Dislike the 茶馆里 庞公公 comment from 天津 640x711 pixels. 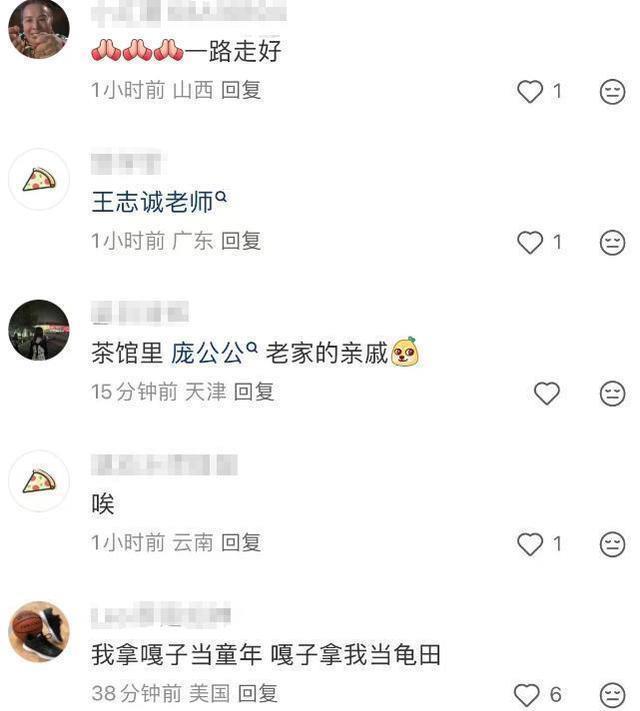click(612, 393)
